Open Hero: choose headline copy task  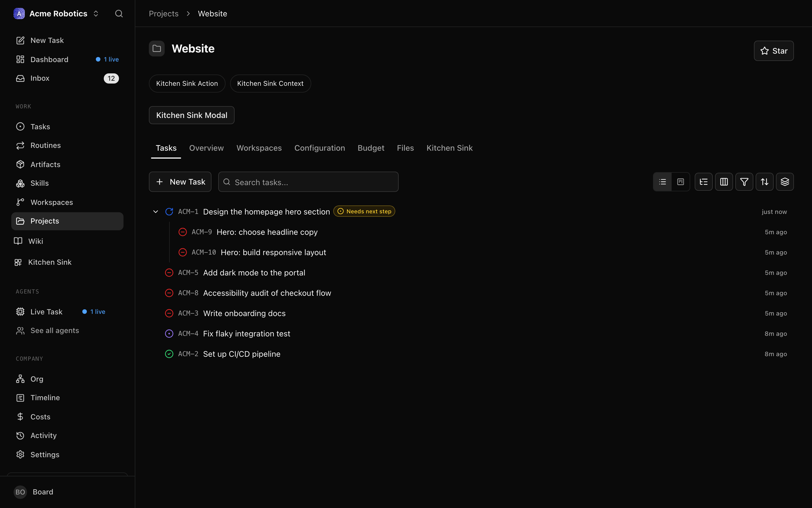267,232
